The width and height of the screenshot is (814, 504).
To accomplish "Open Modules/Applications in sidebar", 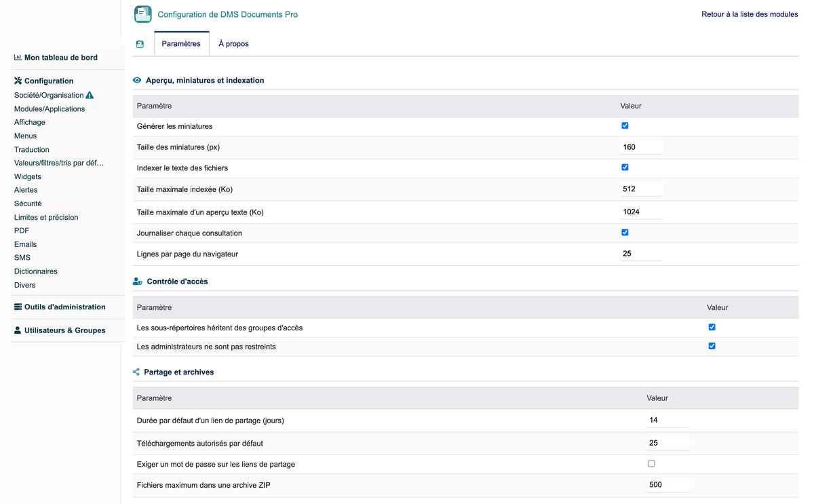I will [50, 109].
